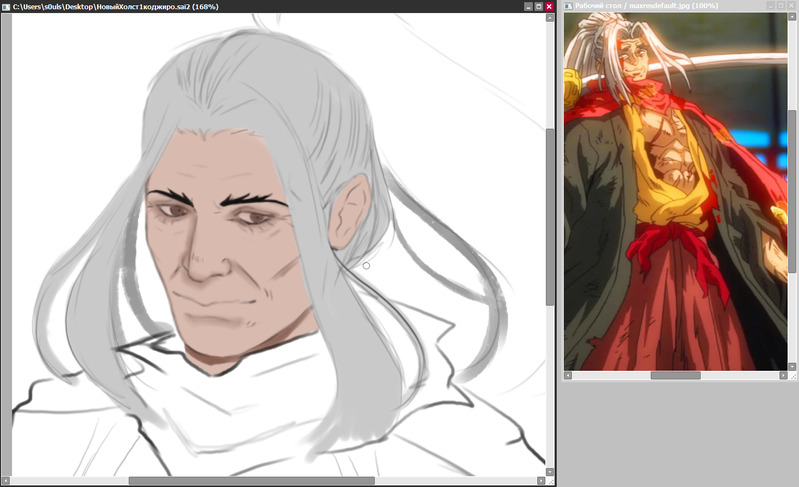The height and width of the screenshot is (487, 799).
Task: Maximize the sai2 canvas window
Action: 538,7
